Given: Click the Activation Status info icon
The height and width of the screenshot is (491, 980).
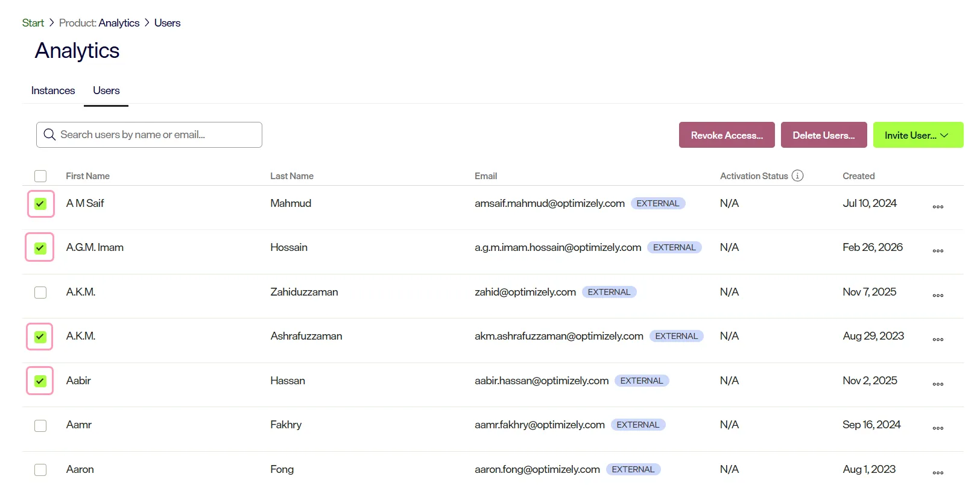Looking at the screenshot, I should tap(797, 176).
